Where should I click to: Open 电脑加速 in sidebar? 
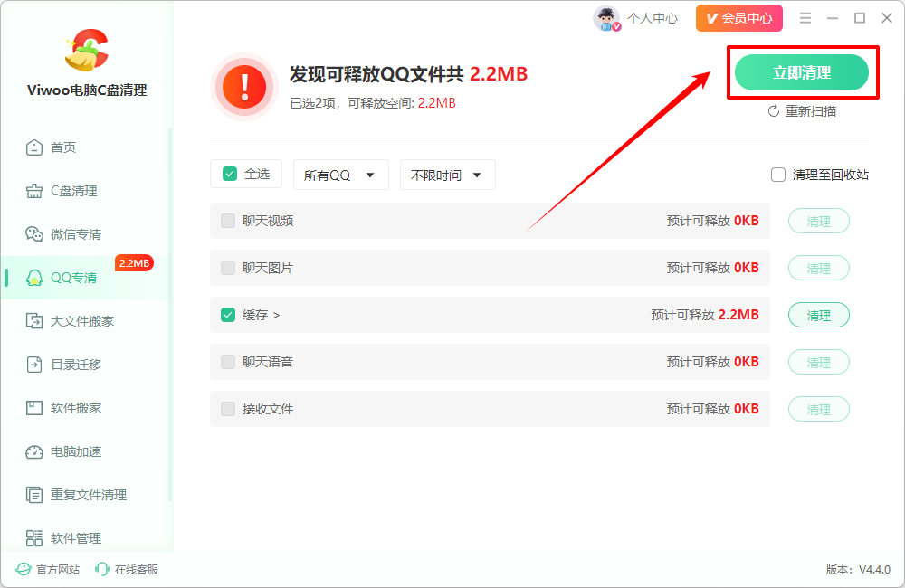(85, 451)
